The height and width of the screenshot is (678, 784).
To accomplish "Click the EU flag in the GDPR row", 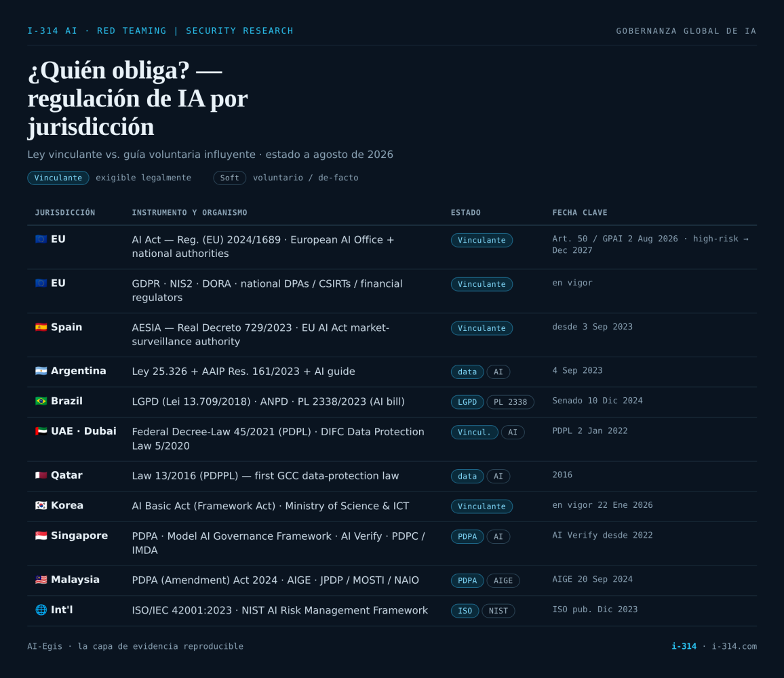I will 41,283.
